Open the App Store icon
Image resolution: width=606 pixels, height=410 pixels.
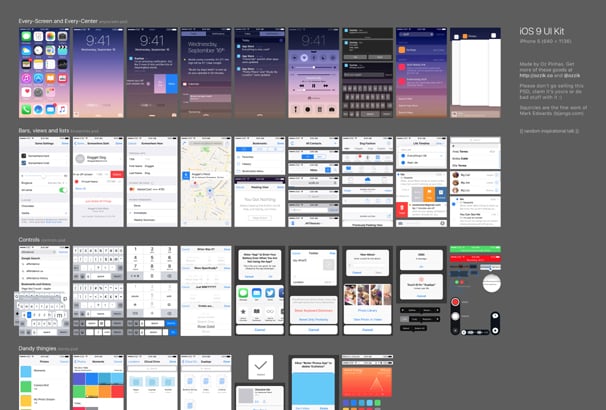(38, 78)
